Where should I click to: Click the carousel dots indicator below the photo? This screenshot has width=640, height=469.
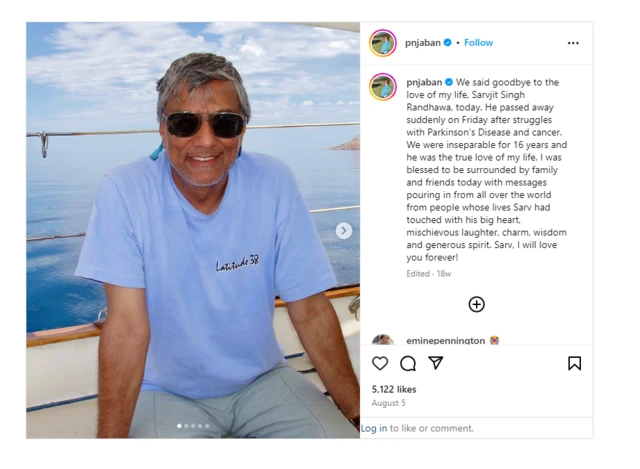[194, 426]
